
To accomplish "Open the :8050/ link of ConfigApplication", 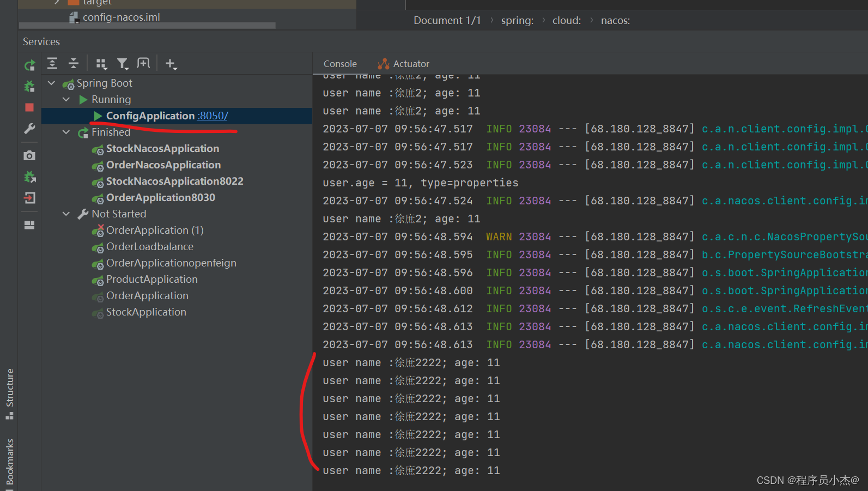I will (213, 116).
